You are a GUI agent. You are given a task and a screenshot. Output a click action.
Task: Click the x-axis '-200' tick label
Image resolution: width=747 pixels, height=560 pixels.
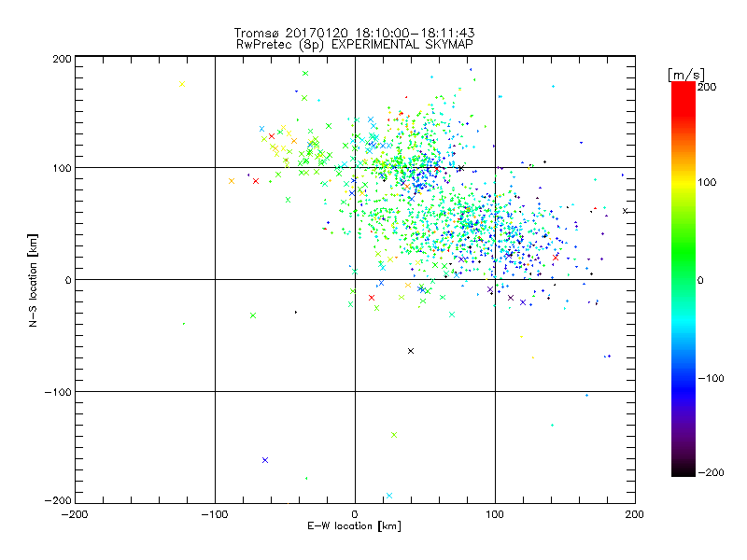tap(75, 514)
